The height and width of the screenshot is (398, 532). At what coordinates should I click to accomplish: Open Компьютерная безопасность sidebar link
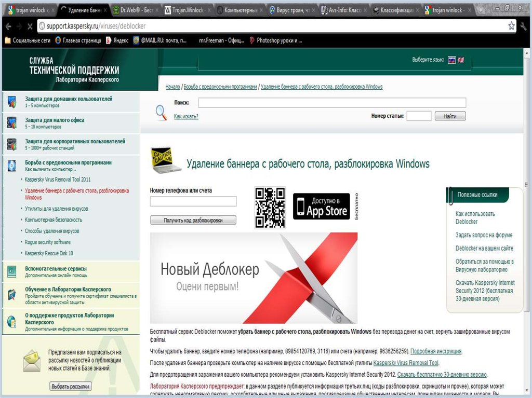pos(54,219)
